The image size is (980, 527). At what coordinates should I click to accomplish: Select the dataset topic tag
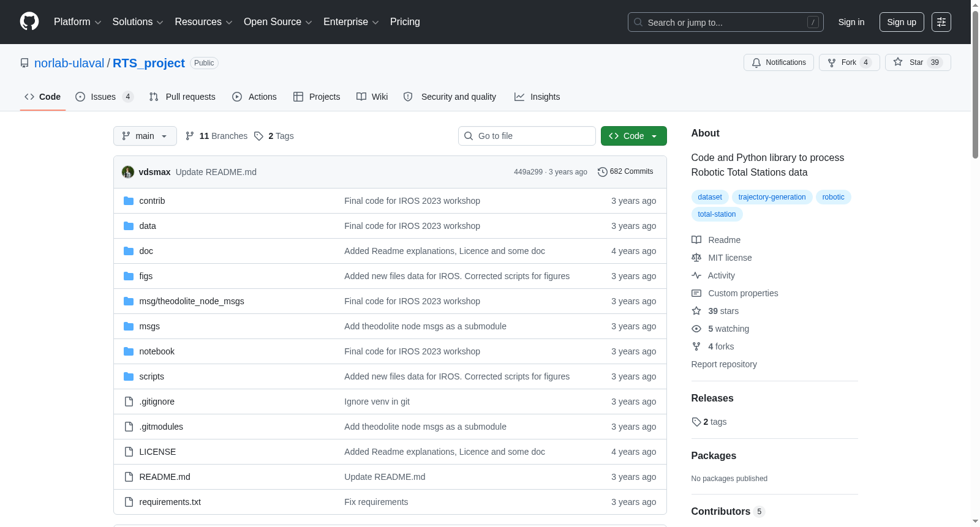710,197
